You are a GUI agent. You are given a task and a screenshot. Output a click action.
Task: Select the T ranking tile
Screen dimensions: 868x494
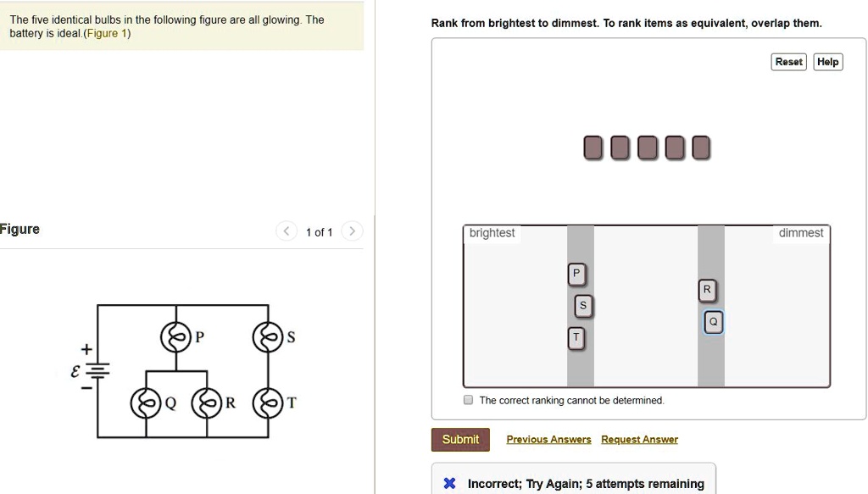pos(576,338)
